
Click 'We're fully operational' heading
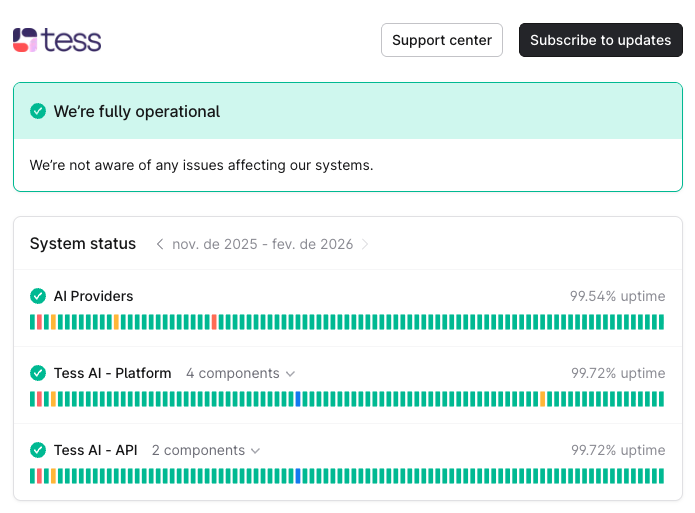click(137, 111)
